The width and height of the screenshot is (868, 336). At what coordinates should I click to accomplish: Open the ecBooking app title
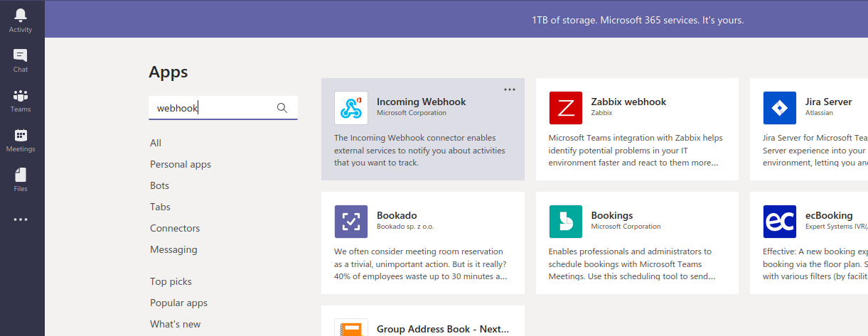pyautogui.click(x=829, y=215)
